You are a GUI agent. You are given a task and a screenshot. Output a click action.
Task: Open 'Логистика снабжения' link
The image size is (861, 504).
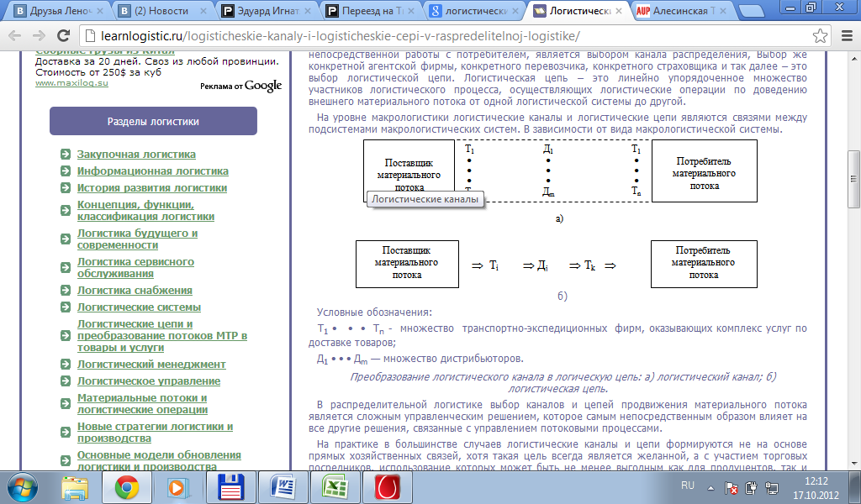tap(135, 291)
